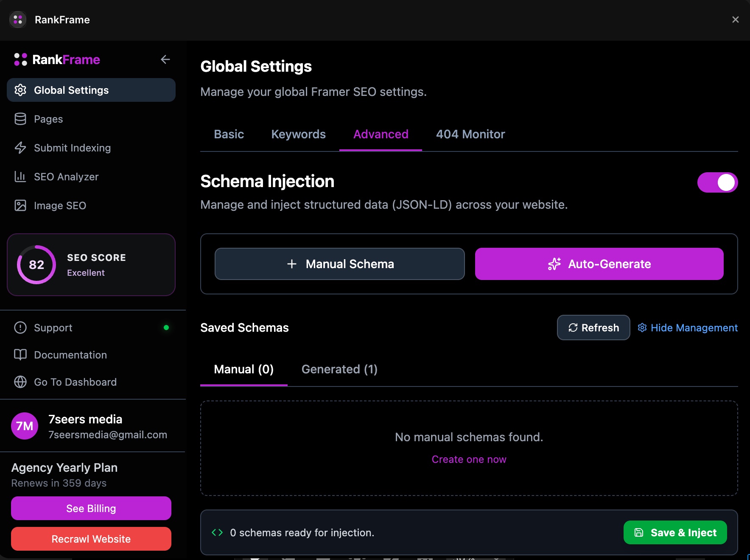Open Pages via the database icon
The height and width of the screenshot is (560, 750).
point(20,119)
